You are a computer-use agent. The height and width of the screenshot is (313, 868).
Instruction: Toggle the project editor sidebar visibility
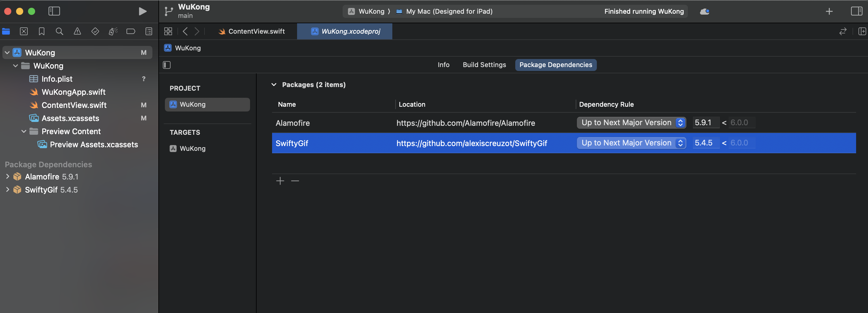(166, 65)
